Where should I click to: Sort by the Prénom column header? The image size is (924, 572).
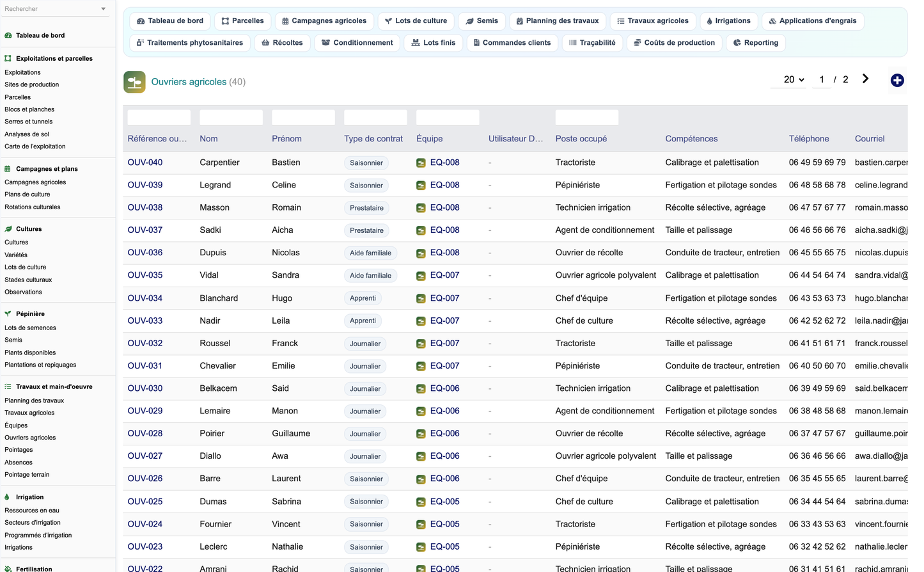click(286, 139)
